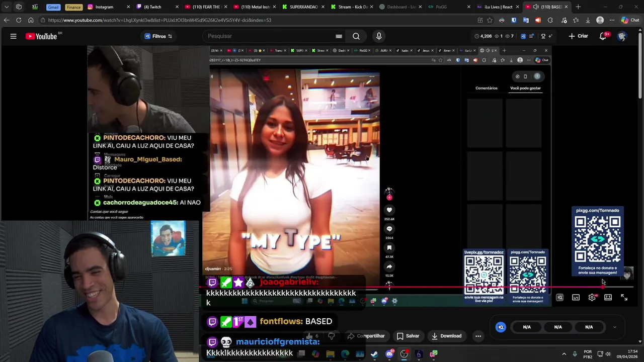Download the video
The height and width of the screenshot is (362, 644).
click(446, 336)
